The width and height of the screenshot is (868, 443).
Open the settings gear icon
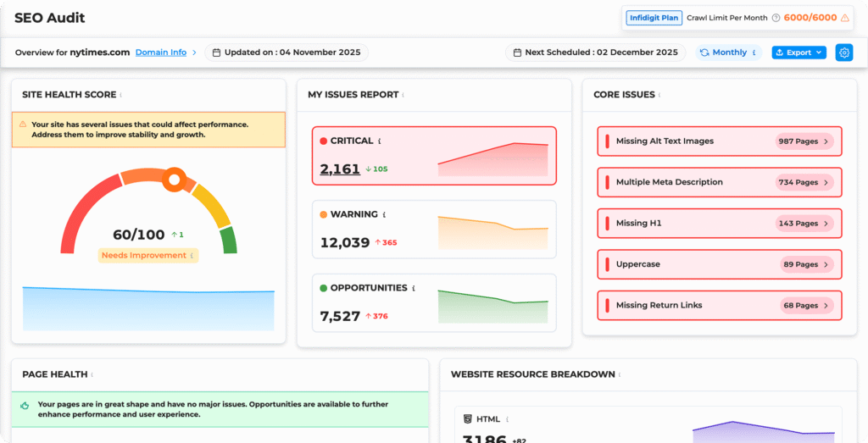pyautogui.click(x=843, y=53)
